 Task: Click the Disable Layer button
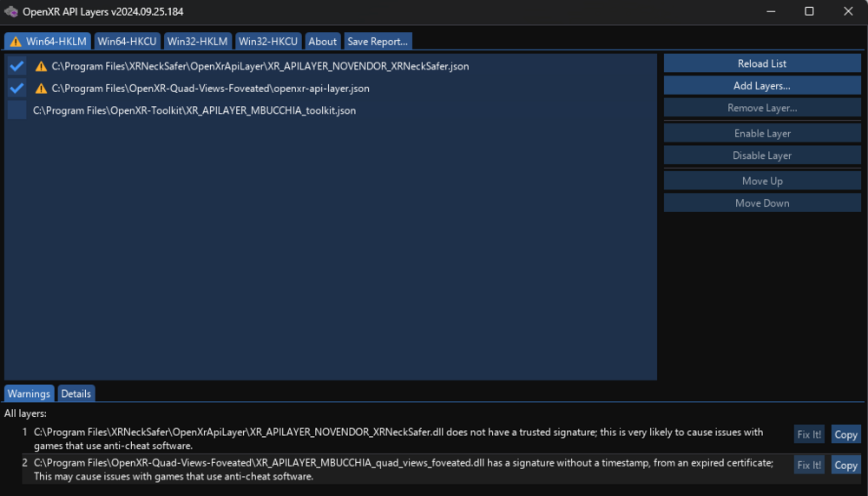(x=762, y=155)
